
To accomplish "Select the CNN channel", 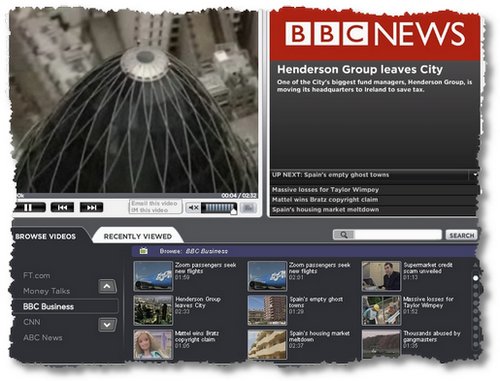I will coord(32,322).
